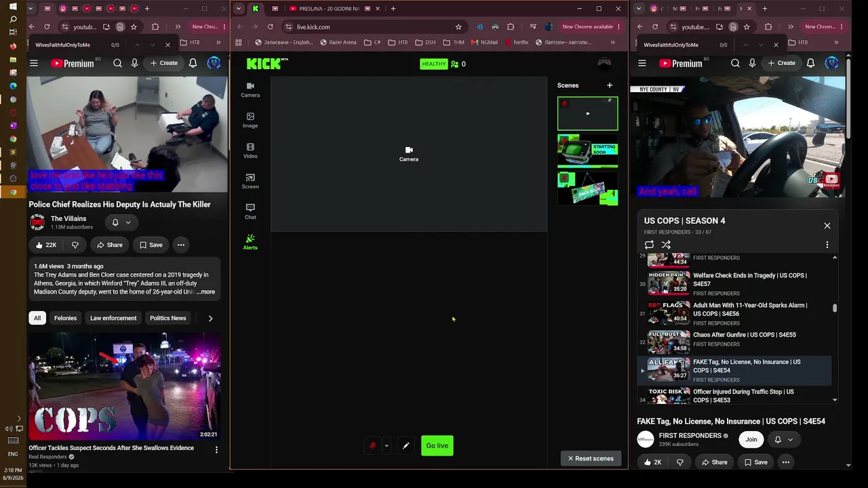Show more filter chips with the right arrow
The width and height of the screenshot is (868, 488).
[x=210, y=318]
